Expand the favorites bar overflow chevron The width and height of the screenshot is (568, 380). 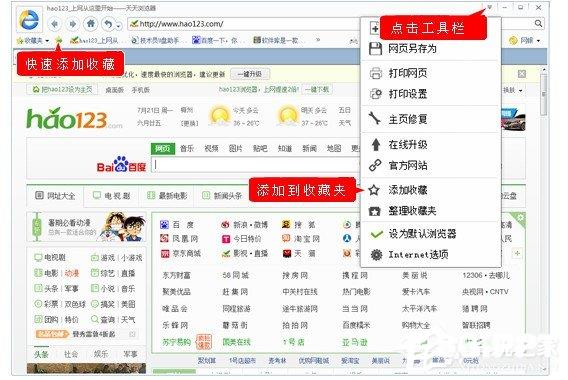tap(318, 40)
